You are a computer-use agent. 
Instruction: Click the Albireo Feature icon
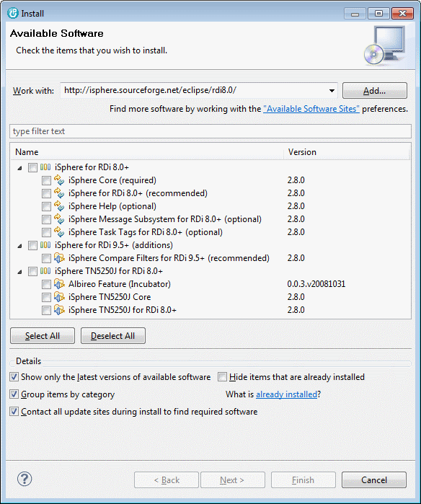(x=59, y=284)
